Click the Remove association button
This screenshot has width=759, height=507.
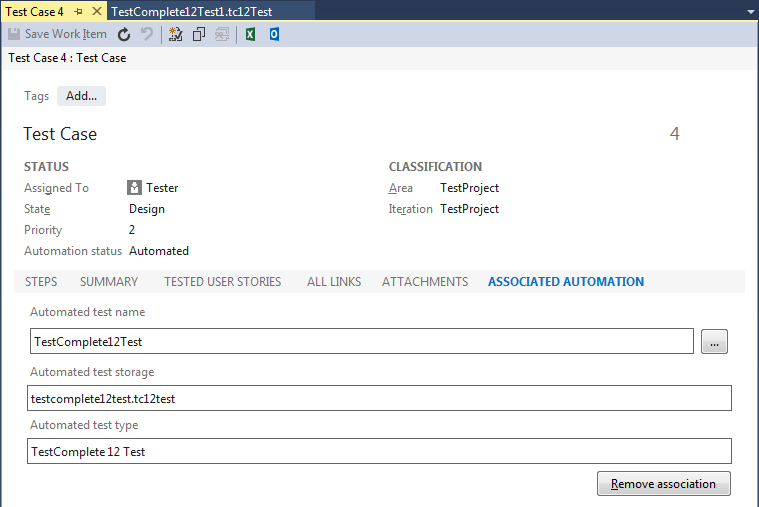[664, 484]
